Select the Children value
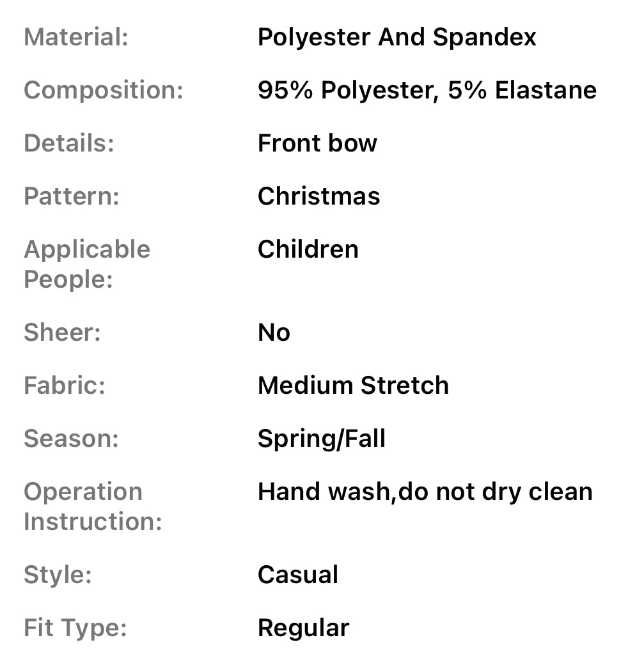 tap(308, 249)
